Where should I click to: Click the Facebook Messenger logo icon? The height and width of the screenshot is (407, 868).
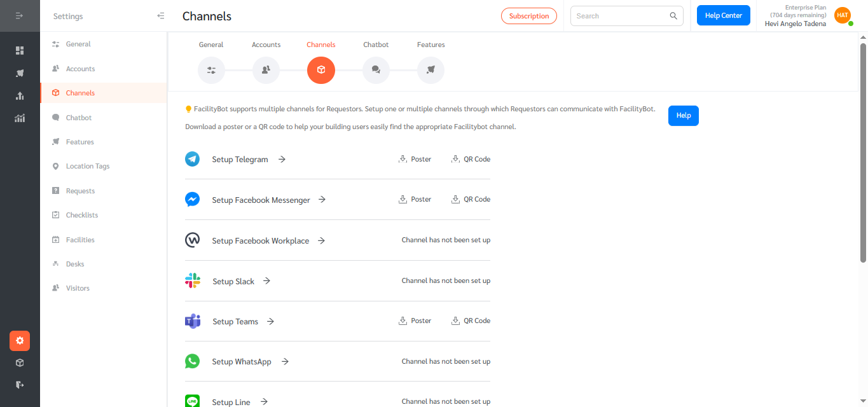192,199
